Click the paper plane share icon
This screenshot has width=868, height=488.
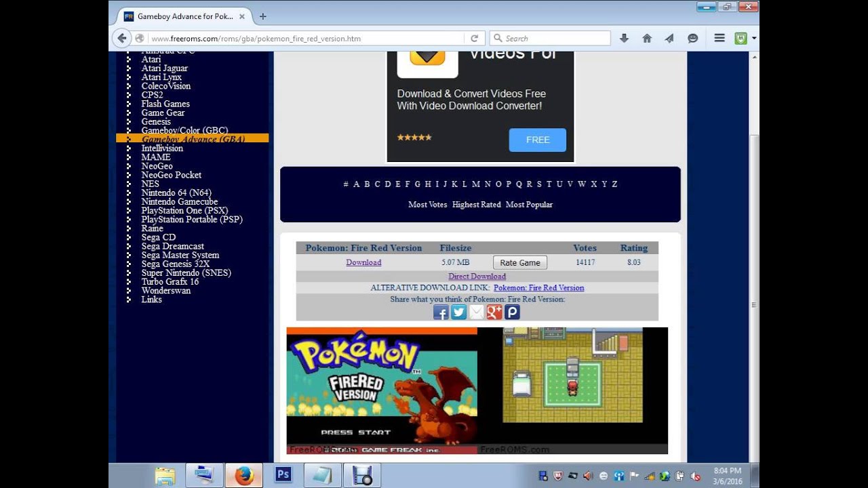[x=669, y=39]
